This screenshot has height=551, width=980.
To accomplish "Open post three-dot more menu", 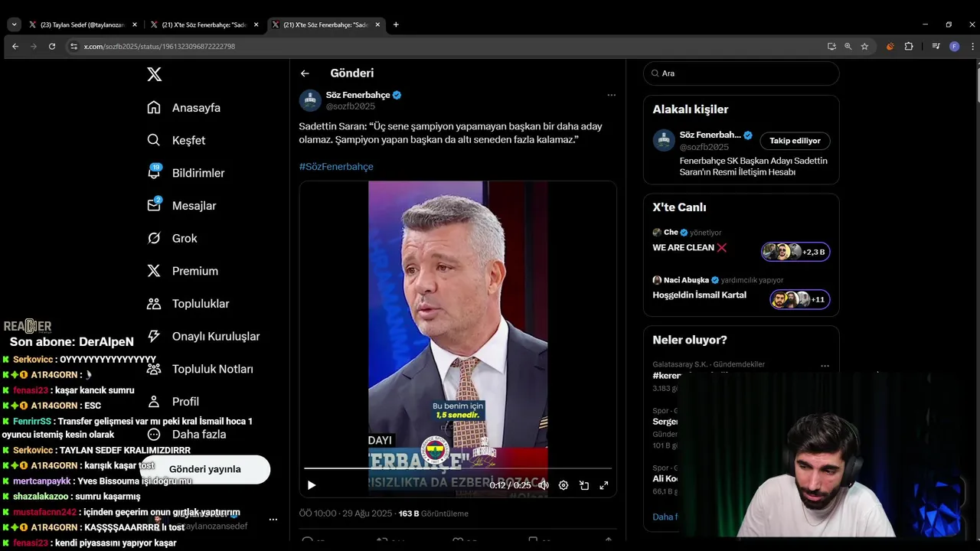I will point(611,95).
